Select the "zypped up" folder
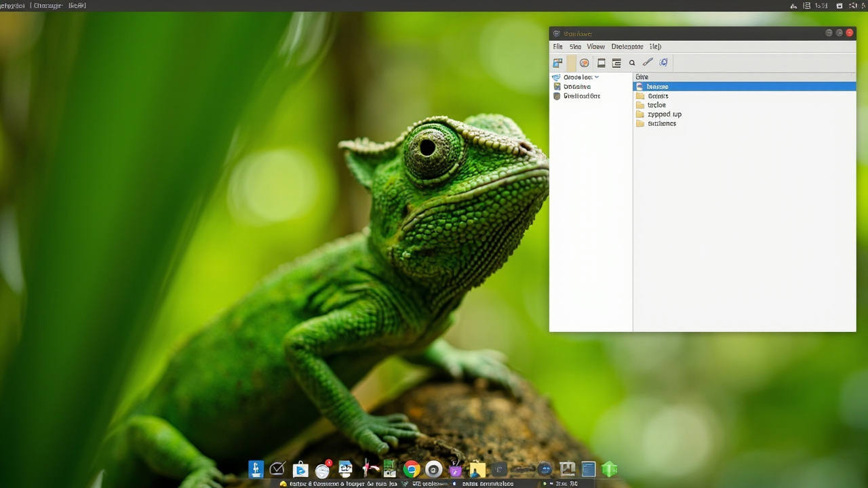This screenshot has width=868, height=488. [x=658, y=115]
